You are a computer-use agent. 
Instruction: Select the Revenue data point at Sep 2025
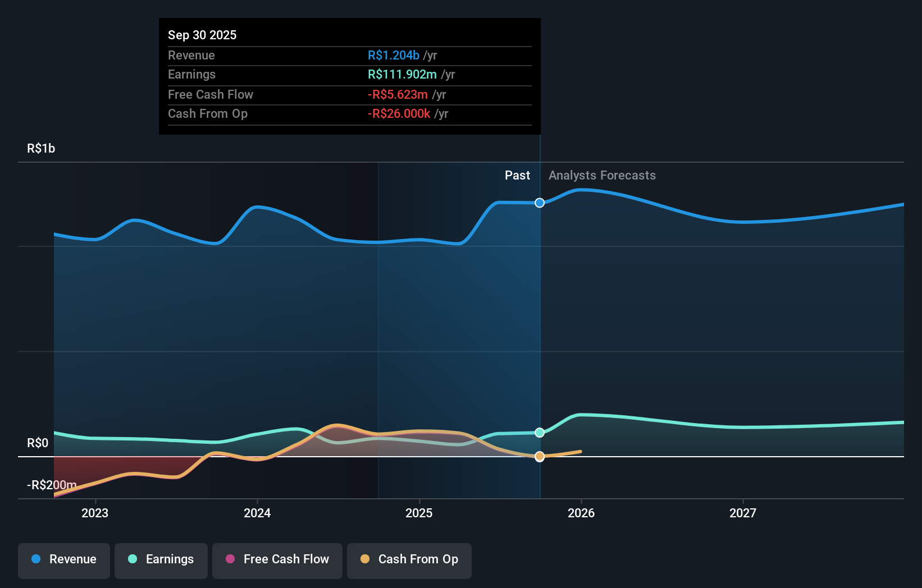coord(540,203)
